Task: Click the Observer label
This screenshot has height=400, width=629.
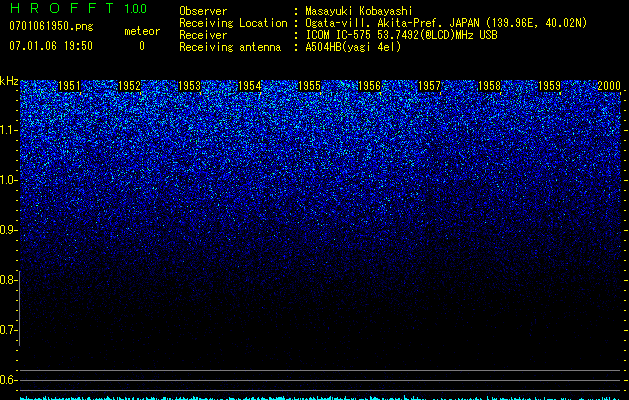Action: click(203, 11)
